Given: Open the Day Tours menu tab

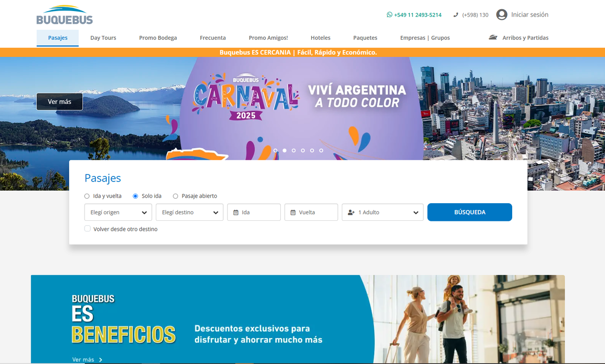Looking at the screenshot, I should pyautogui.click(x=103, y=38).
